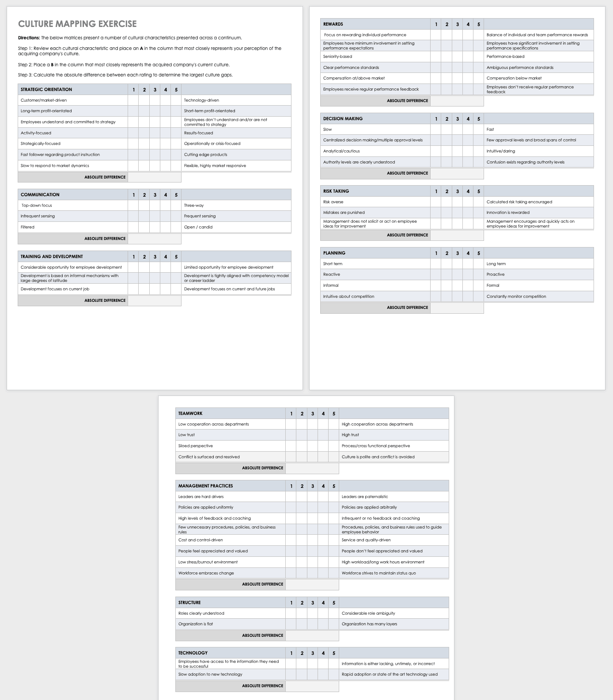This screenshot has height=700, width=613.
Task: Click the 'Reactive' row label
Action: click(332, 274)
